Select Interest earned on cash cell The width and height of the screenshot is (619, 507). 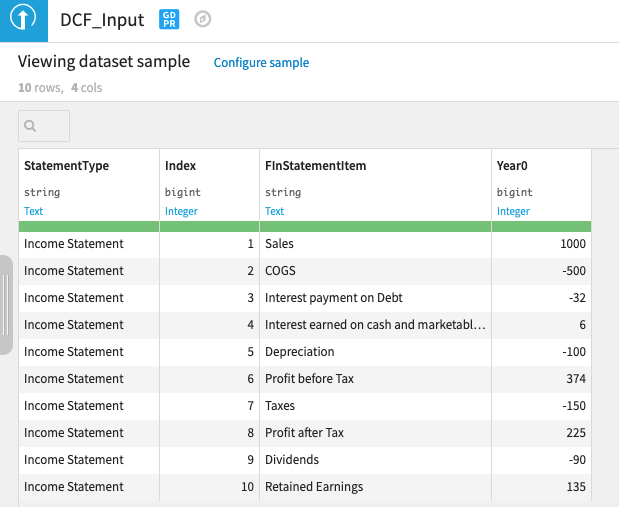point(375,325)
